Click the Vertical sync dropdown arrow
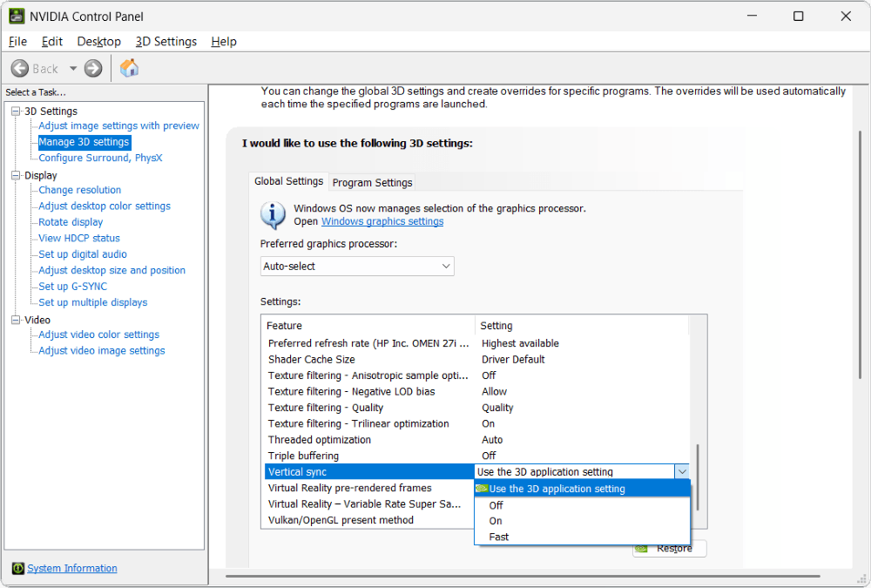The image size is (871, 588). (x=682, y=472)
